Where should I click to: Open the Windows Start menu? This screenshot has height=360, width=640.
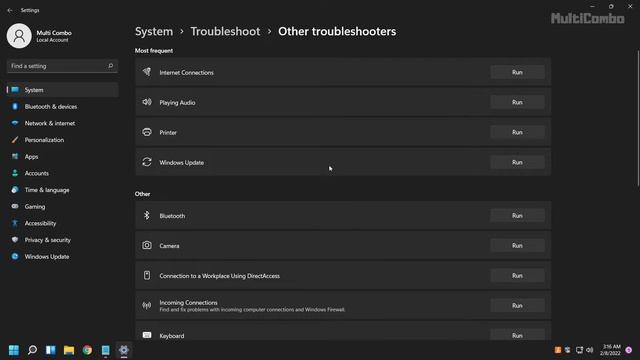pyautogui.click(x=14, y=350)
